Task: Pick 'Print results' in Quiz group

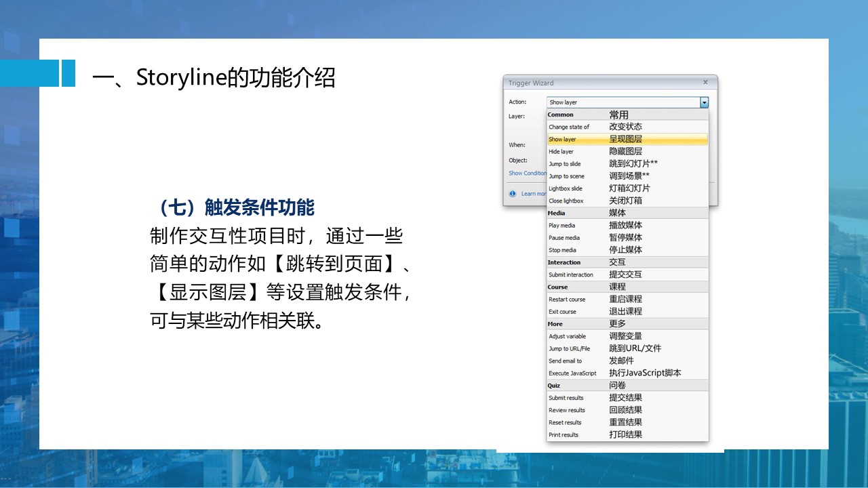Action: [x=564, y=435]
